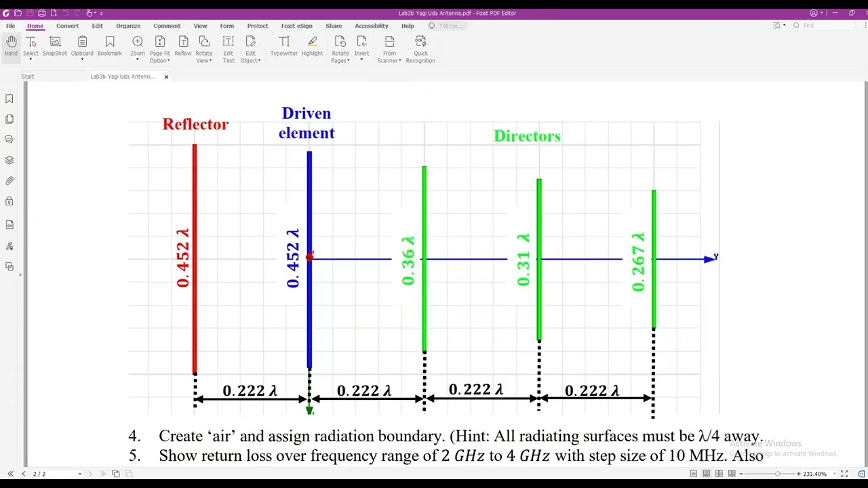
Task: Click the Rotate Pages icon
Action: click(340, 42)
